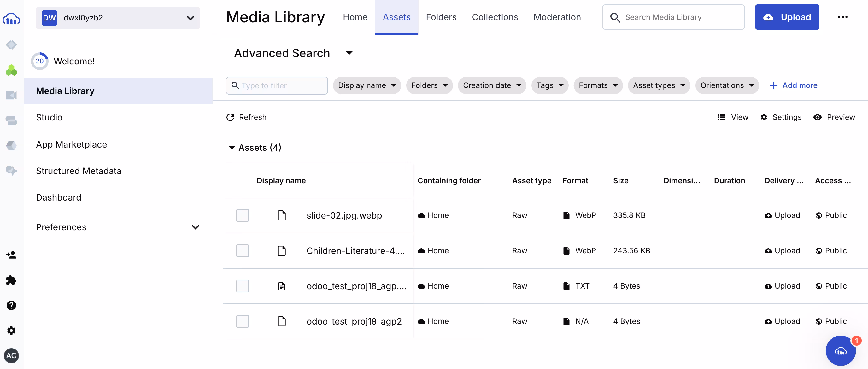
Task: Collapse the Assets (4) section
Action: pyautogui.click(x=232, y=148)
